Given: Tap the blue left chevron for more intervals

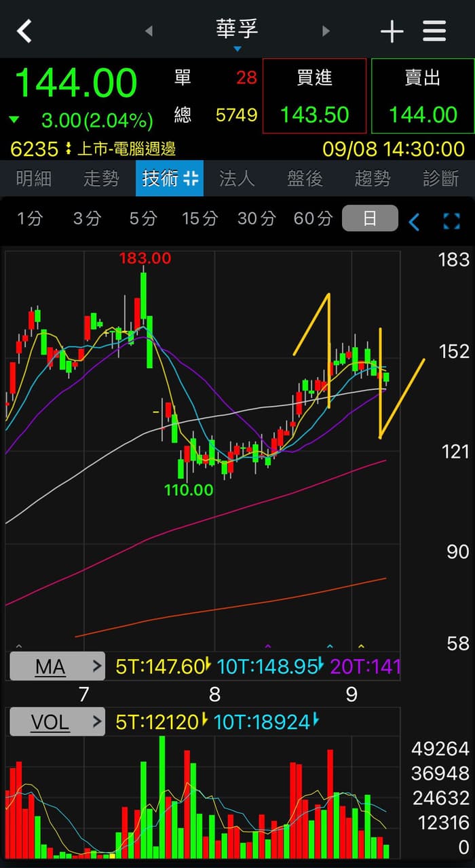Looking at the screenshot, I should point(414,221).
